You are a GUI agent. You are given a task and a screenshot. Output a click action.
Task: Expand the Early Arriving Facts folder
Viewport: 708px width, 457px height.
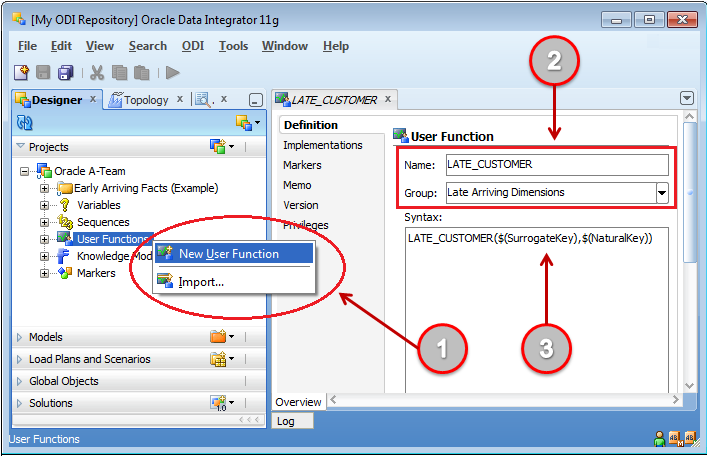(44, 188)
